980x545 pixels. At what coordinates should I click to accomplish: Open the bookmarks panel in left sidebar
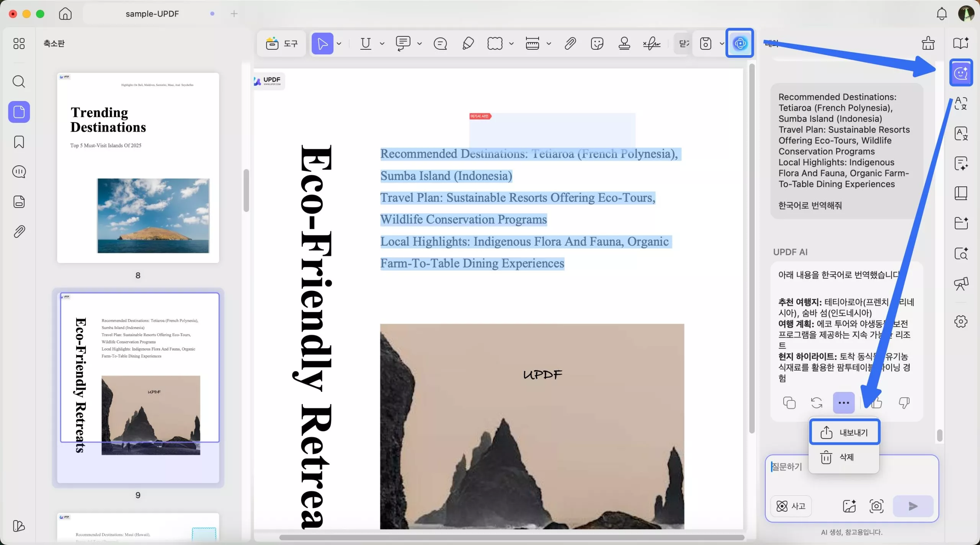[x=19, y=142]
